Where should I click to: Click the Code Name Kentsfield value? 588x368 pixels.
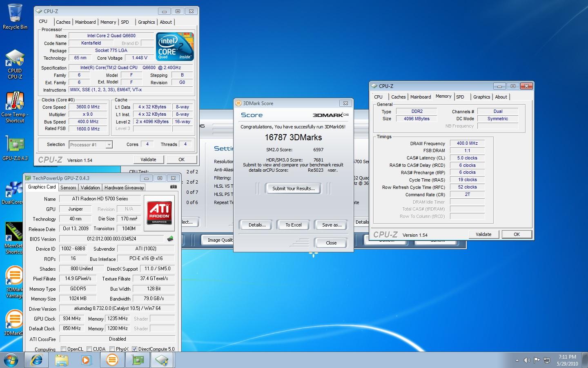click(x=91, y=43)
